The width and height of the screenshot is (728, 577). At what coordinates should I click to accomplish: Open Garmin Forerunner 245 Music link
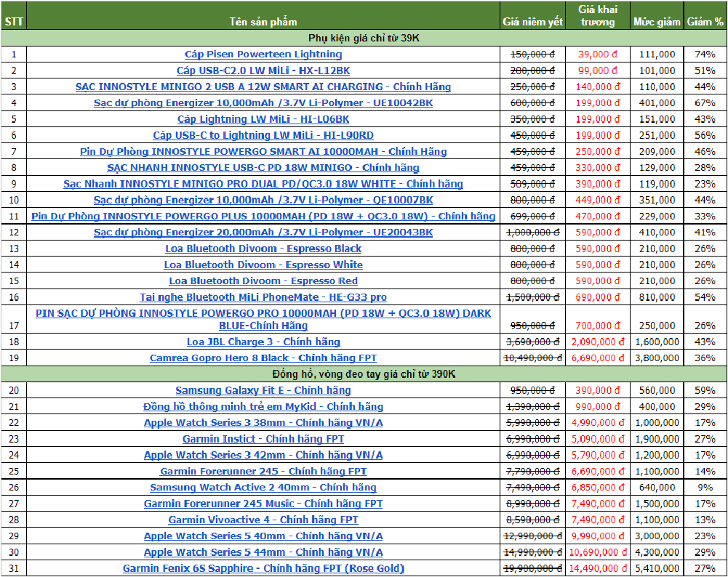tap(263, 504)
